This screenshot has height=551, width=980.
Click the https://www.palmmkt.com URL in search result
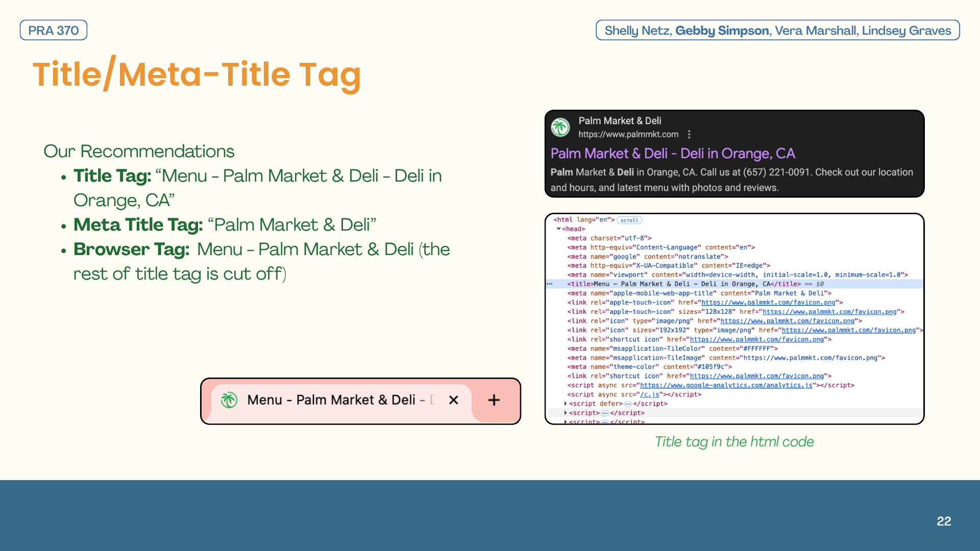pos(628,134)
